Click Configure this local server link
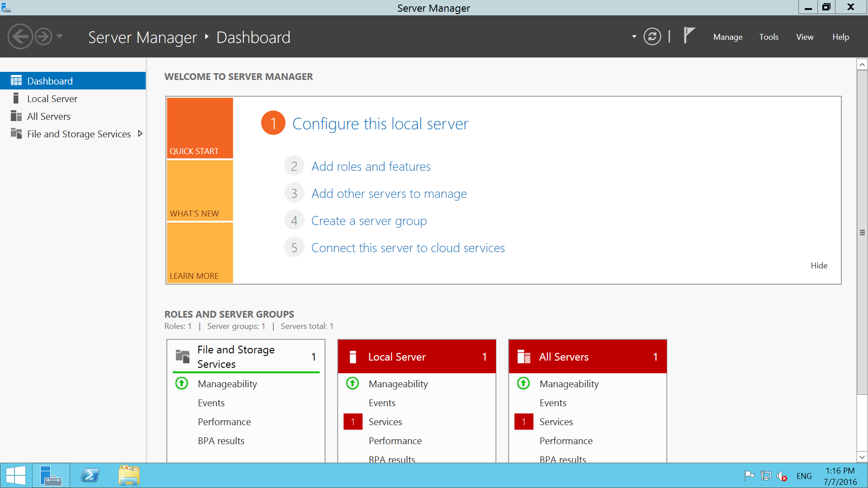This screenshot has height=488, width=868. click(380, 123)
